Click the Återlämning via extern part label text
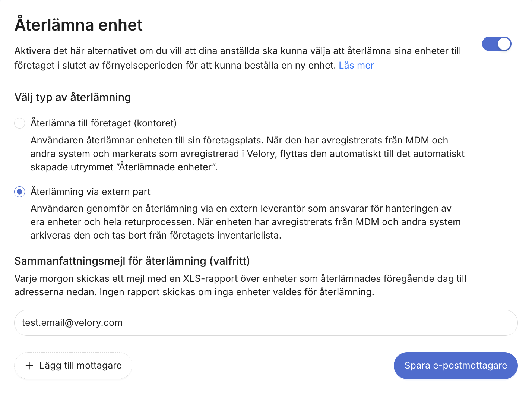This screenshot has width=532, height=407. [x=91, y=192]
